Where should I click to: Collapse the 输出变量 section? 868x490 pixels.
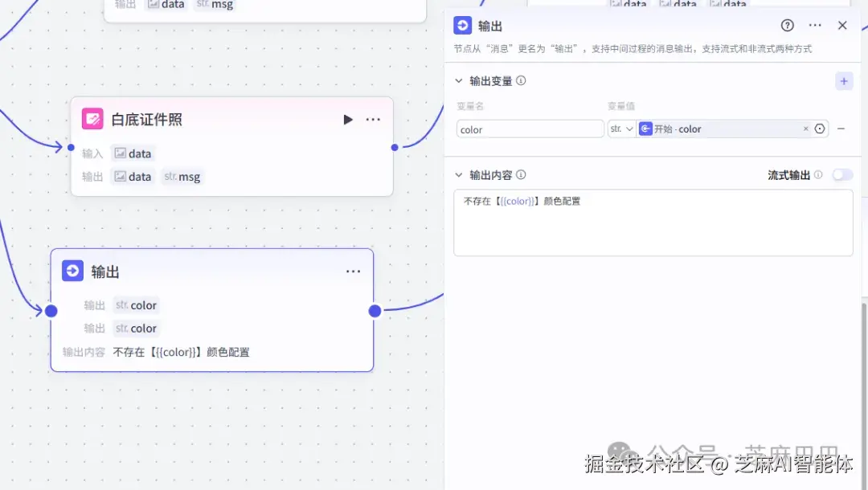coord(458,80)
